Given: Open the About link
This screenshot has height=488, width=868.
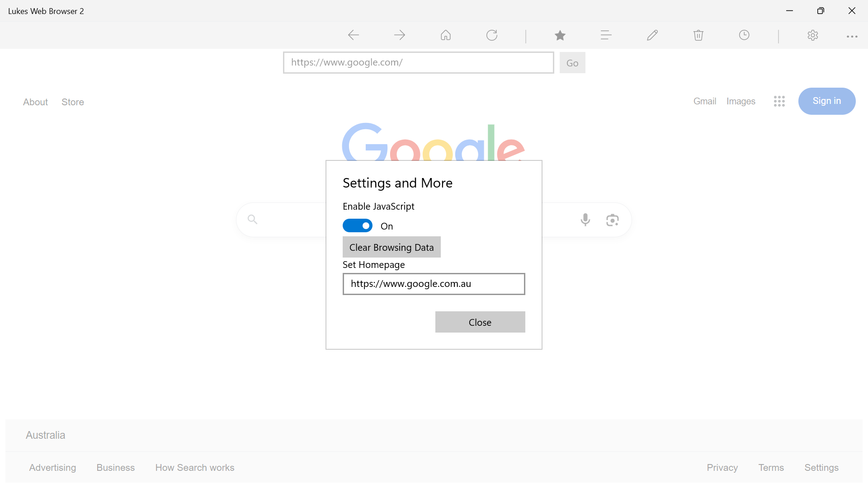Looking at the screenshot, I should [35, 102].
